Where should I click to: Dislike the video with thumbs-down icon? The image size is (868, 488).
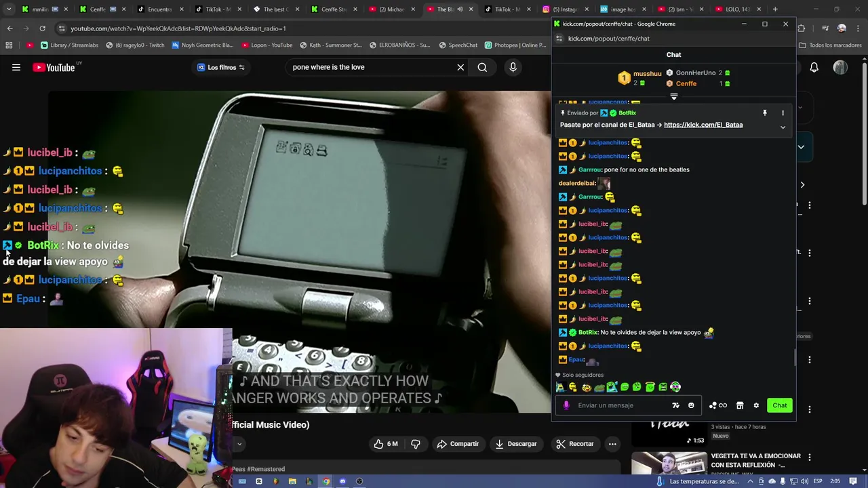coord(416,444)
